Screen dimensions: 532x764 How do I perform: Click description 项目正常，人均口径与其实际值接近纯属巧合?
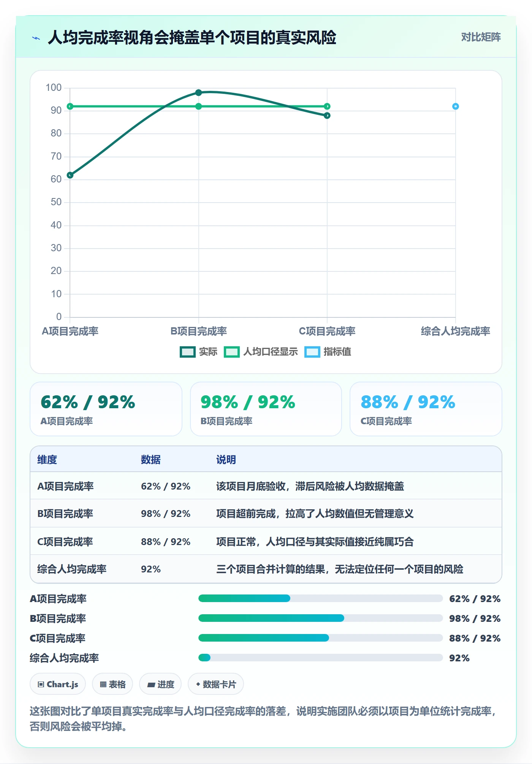[x=315, y=542]
